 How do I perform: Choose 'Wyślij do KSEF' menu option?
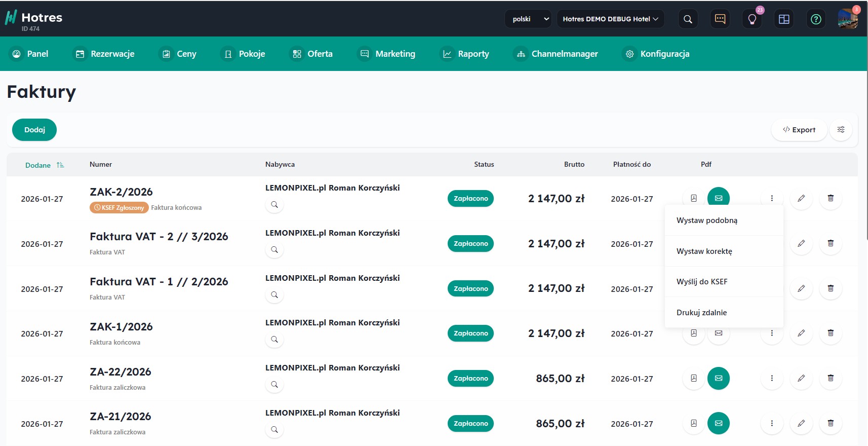702,282
